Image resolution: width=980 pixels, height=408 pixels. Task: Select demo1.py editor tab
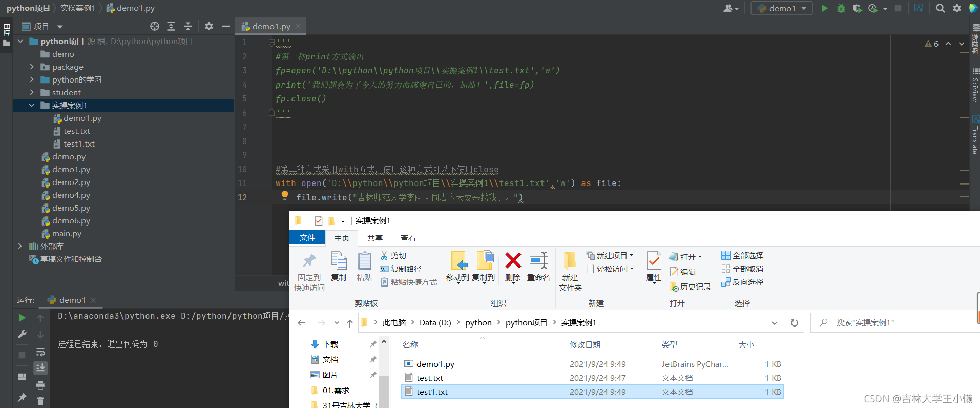click(270, 26)
